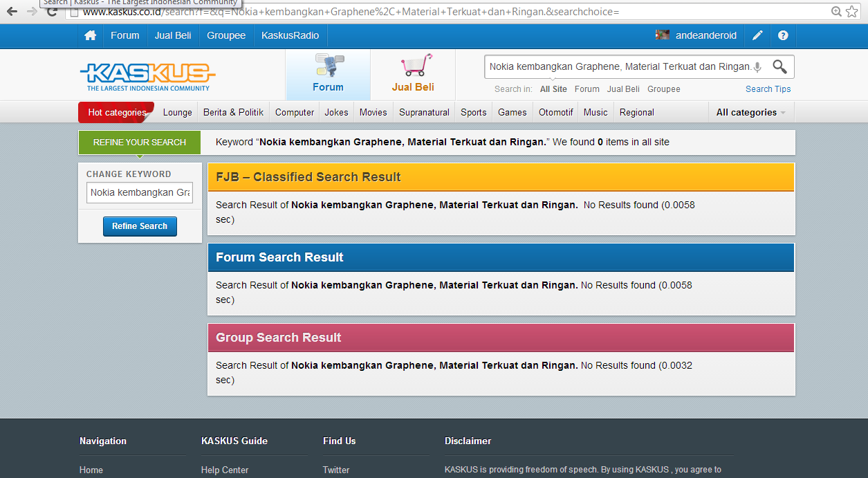Open the Computer category

pyautogui.click(x=295, y=112)
